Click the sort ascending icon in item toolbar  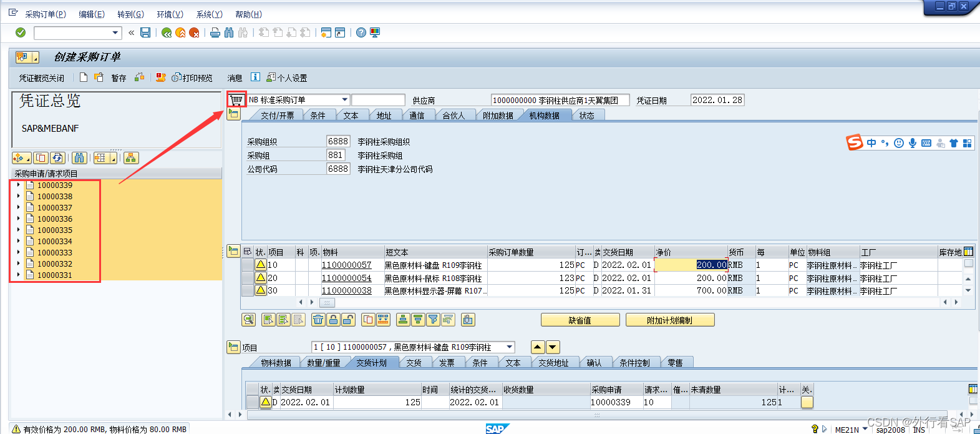404,320
